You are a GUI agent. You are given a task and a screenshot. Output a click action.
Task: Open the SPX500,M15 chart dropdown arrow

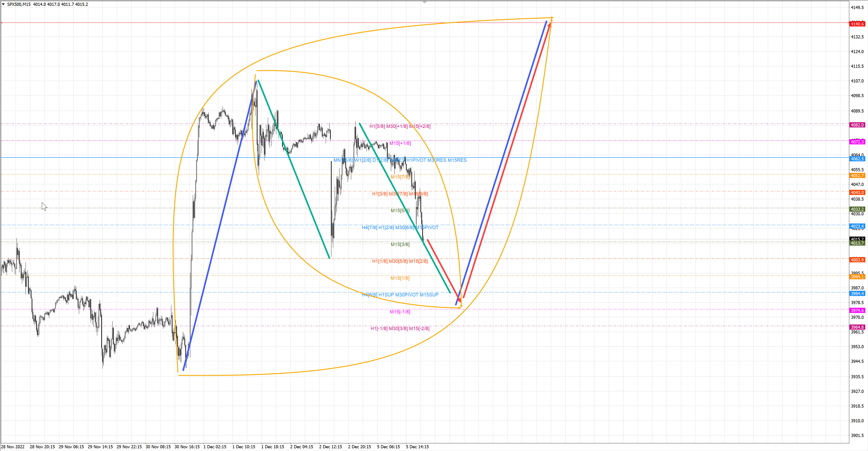3,4
